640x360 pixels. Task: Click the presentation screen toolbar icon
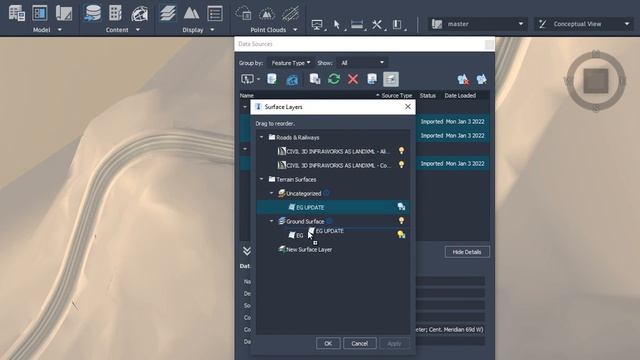(317, 25)
